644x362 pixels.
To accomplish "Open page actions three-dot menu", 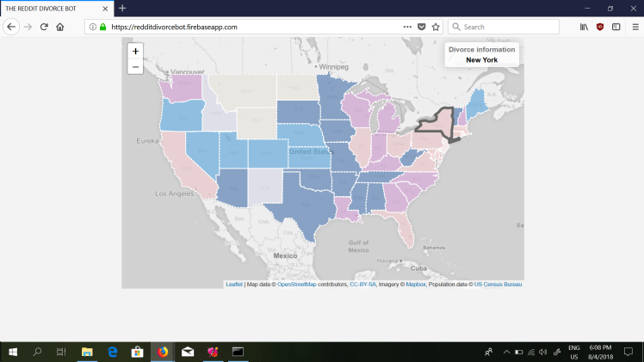I will tap(407, 27).
